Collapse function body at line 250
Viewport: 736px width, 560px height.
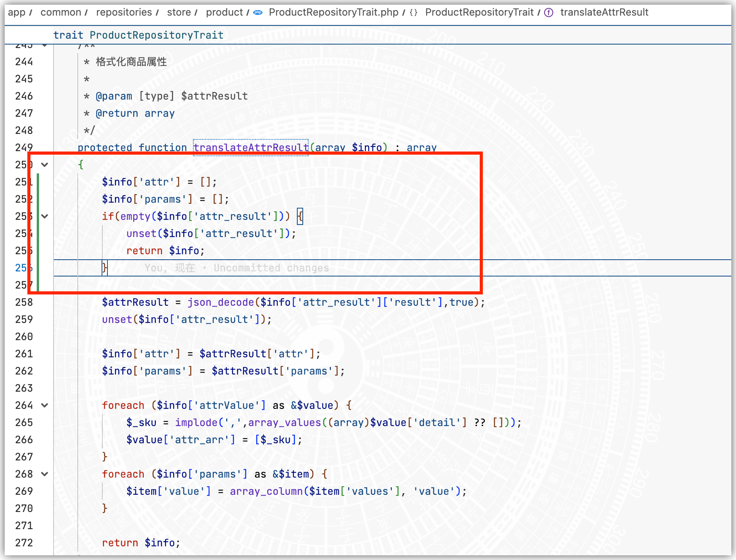45,165
